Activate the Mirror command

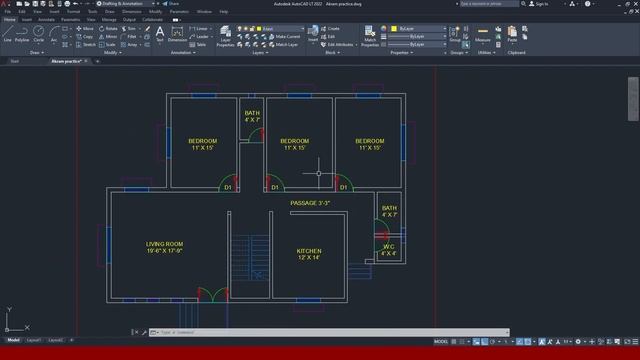108,36
